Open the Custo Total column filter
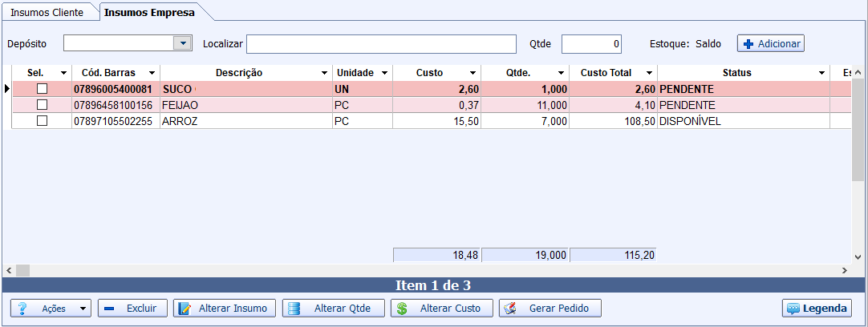Screen dimensions: 868x327 [648, 73]
